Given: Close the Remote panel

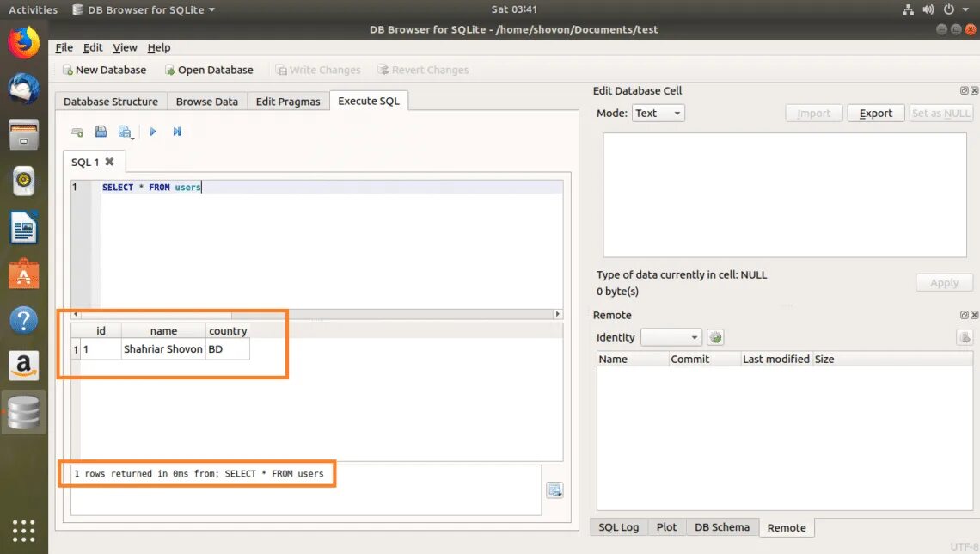Looking at the screenshot, I should pos(974,315).
